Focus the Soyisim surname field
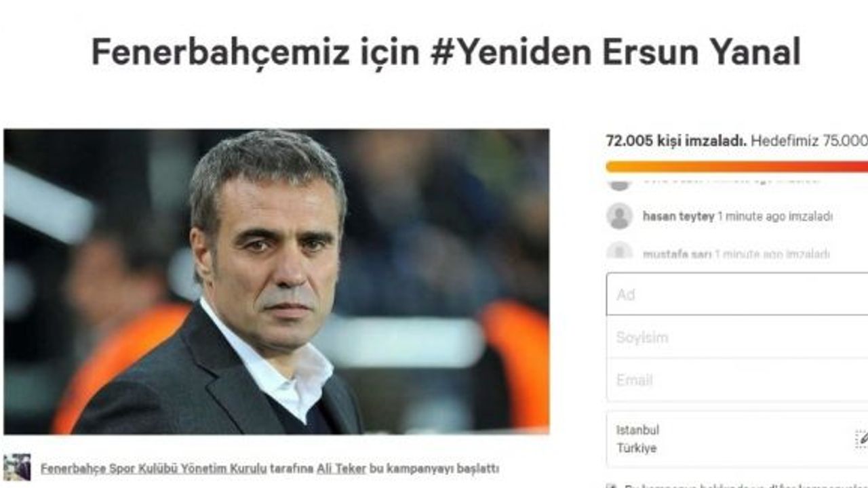Viewport: 868px width, 488px height. 737,337
